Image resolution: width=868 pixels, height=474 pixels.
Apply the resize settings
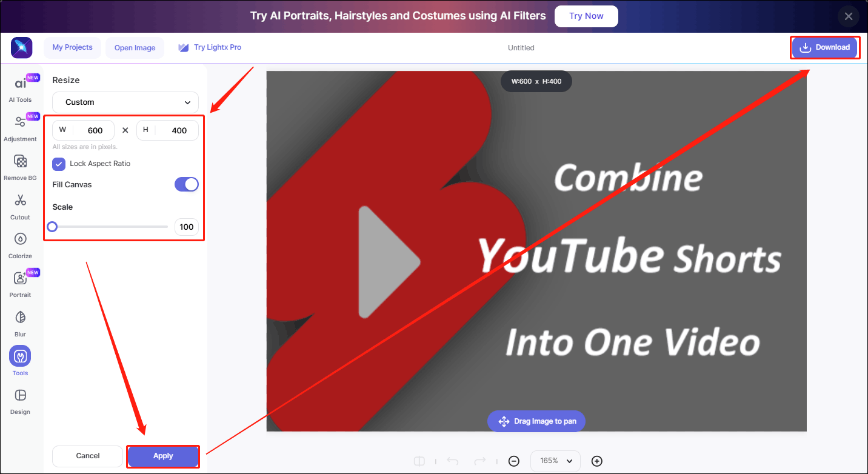coord(163,456)
